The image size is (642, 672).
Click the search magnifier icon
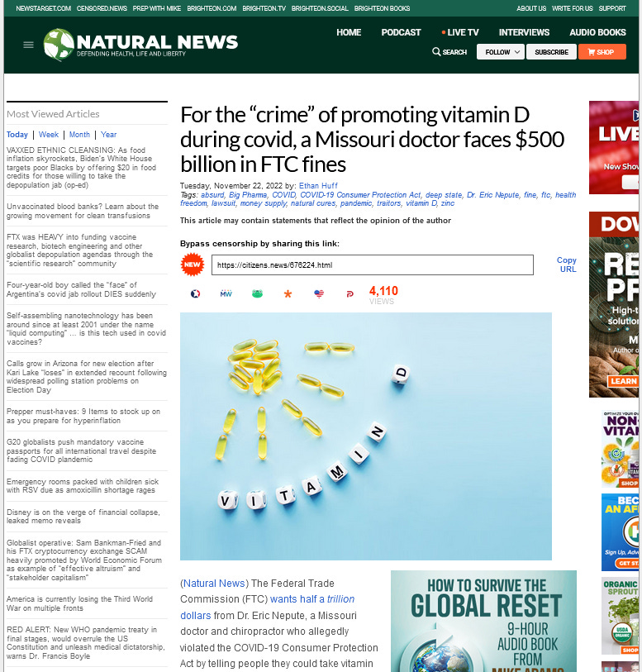436,52
